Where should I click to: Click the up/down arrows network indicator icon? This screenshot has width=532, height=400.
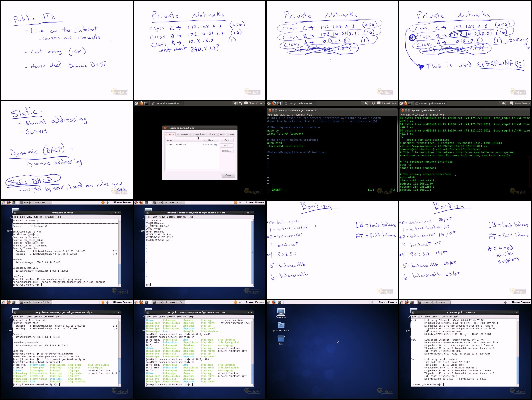(x=241, y=103)
